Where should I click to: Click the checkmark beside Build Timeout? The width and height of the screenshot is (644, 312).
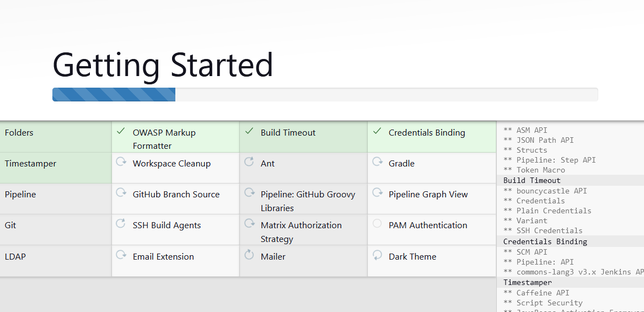pos(249,131)
